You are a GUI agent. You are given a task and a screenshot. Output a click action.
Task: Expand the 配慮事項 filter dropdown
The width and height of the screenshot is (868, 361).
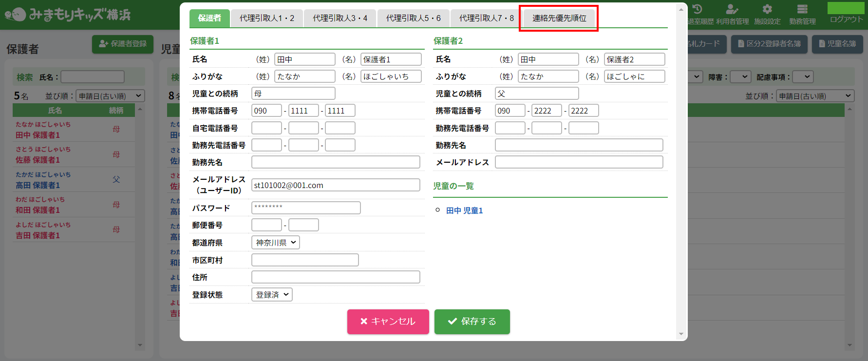pos(803,77)
